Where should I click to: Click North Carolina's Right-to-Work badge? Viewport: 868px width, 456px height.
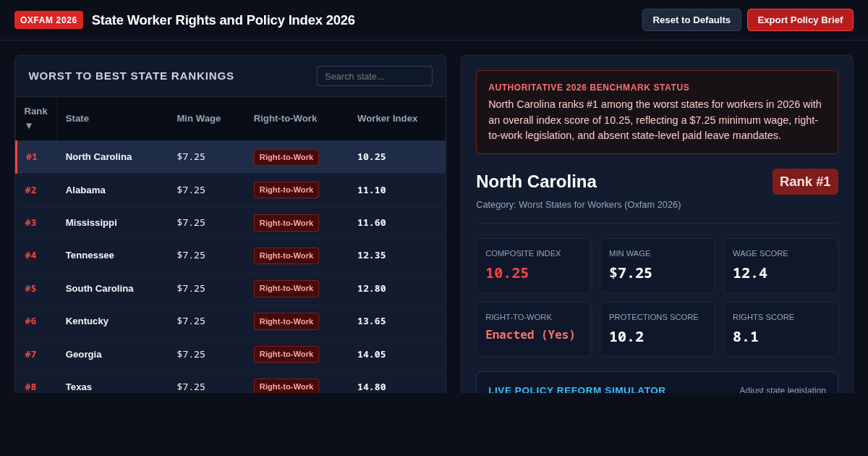coord(286,157)
